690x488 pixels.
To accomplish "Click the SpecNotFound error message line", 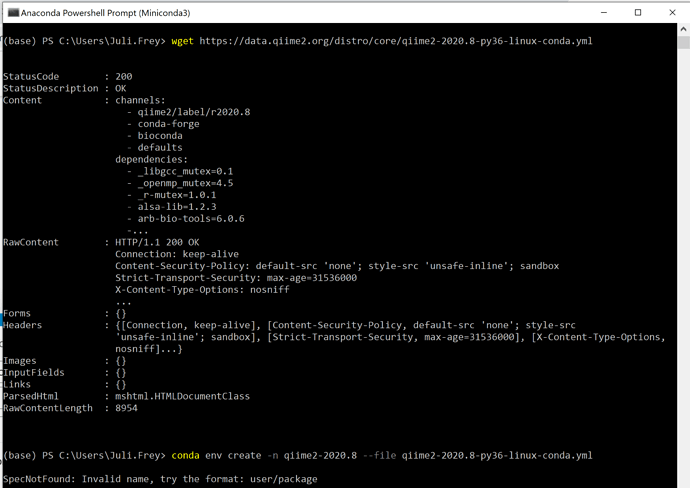I will click(160, 479).
